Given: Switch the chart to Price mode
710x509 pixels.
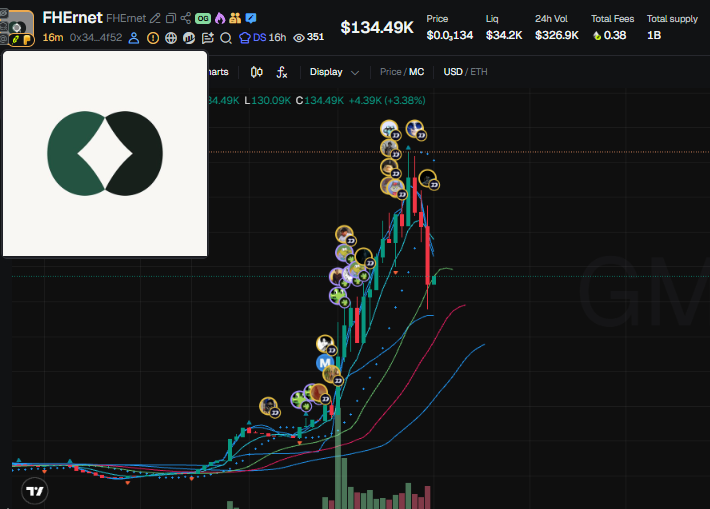Looking at the screenshot, I should coord(390,72).
